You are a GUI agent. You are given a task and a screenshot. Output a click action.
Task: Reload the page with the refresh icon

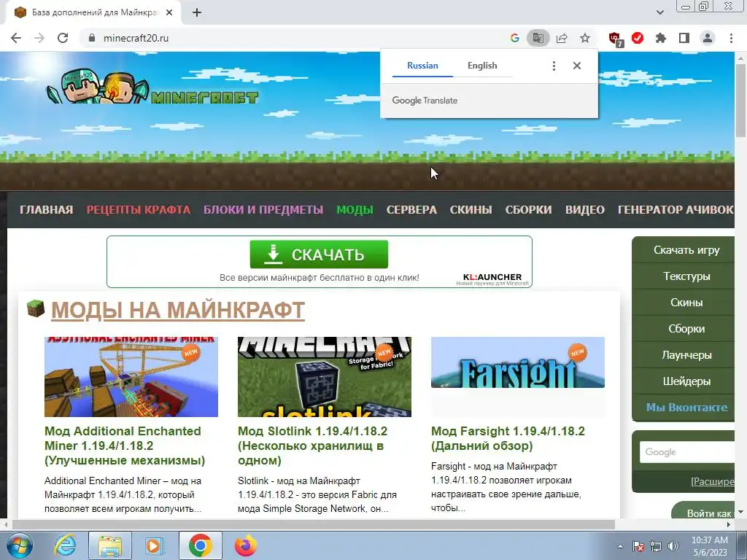click(63, 38)
